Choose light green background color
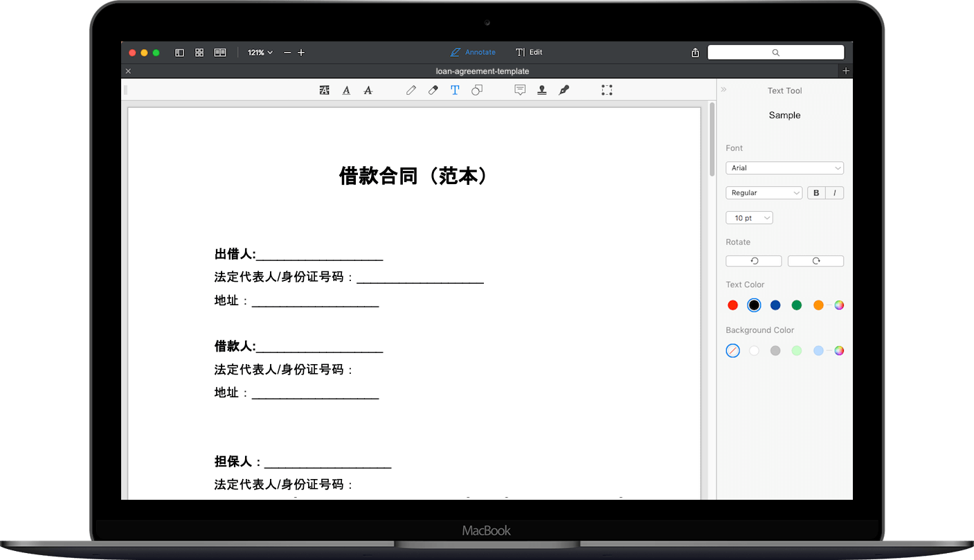The width and height of the screenshot is (974, 560). coord(797,351)
